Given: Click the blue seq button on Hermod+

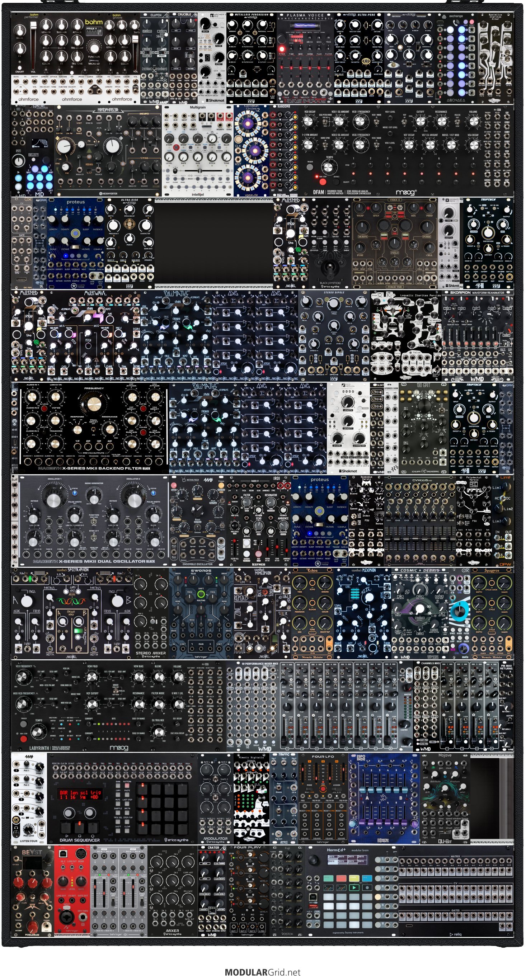Looking at the screenshot, I should pos(367,878).
